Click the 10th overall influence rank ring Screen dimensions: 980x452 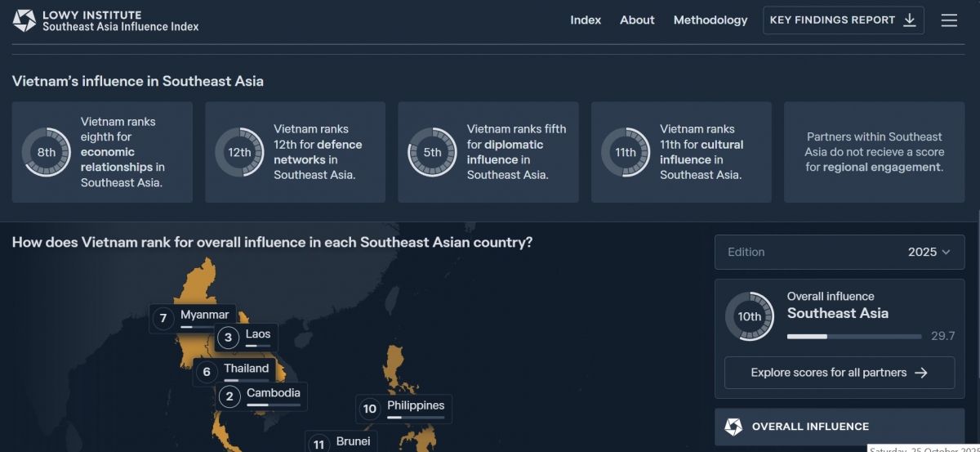coord(749,316)
